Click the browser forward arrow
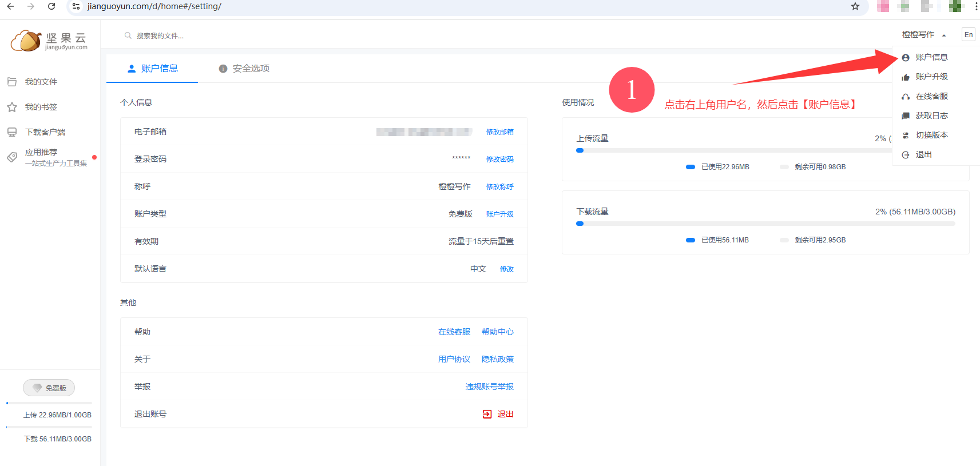The image size is (980, 466). (x=31, y=6)
